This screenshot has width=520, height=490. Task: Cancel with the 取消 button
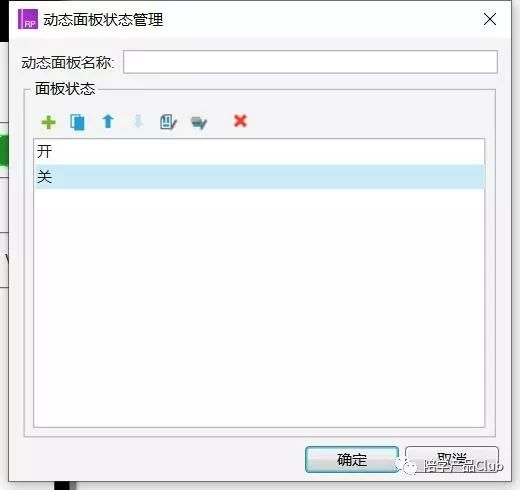[x=452, y=460]
